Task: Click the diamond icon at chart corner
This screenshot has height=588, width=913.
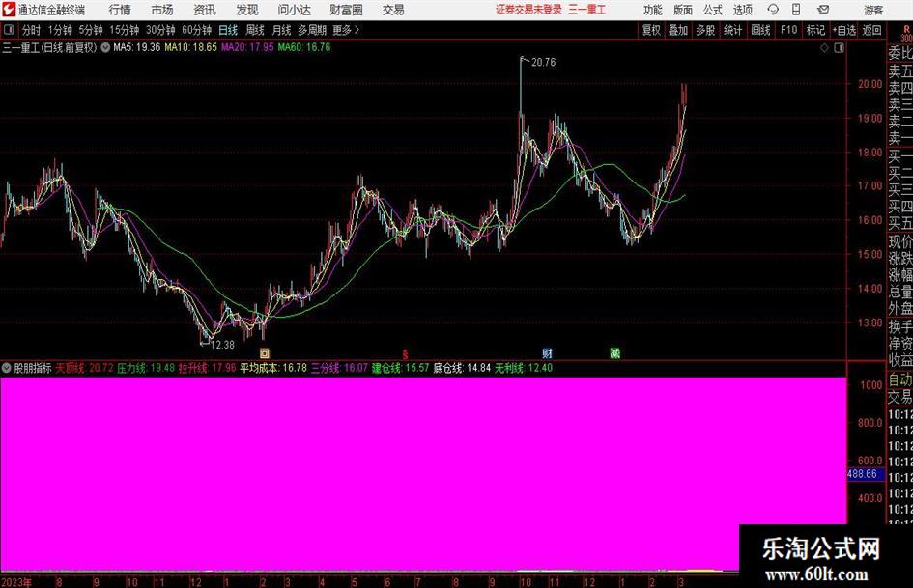Action: [824, 48]
